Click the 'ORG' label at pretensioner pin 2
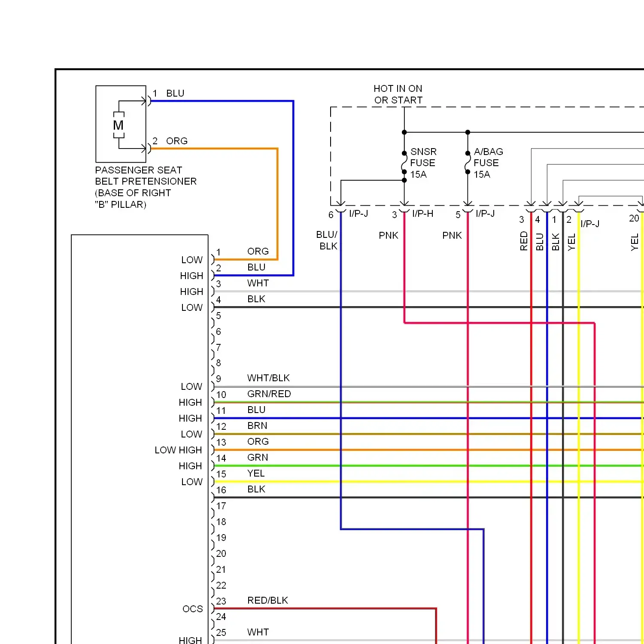Screen dimensions: 644x644 pyautogui.click(x=177, y=141)
